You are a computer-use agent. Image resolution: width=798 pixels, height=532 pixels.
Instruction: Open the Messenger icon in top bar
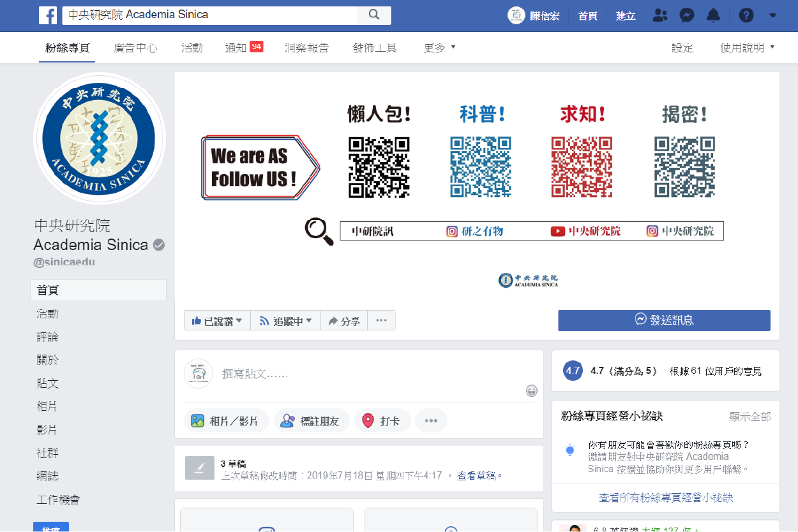point(687,15)
